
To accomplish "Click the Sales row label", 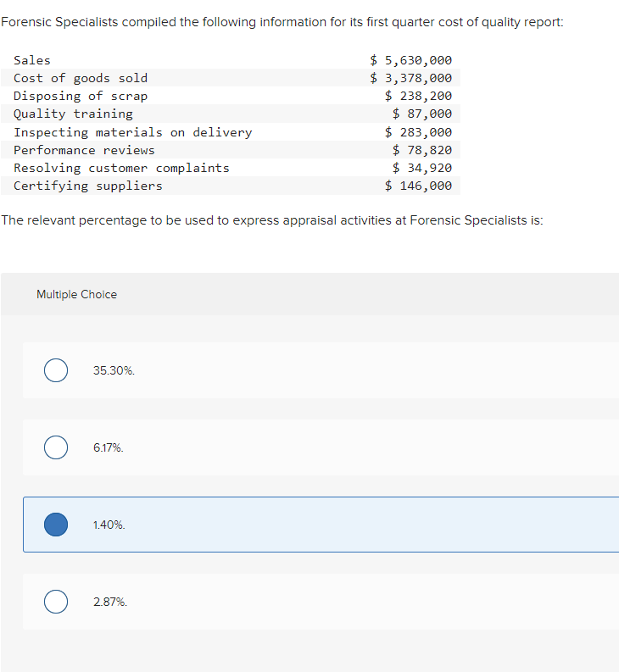I will (x=32, y=60).
